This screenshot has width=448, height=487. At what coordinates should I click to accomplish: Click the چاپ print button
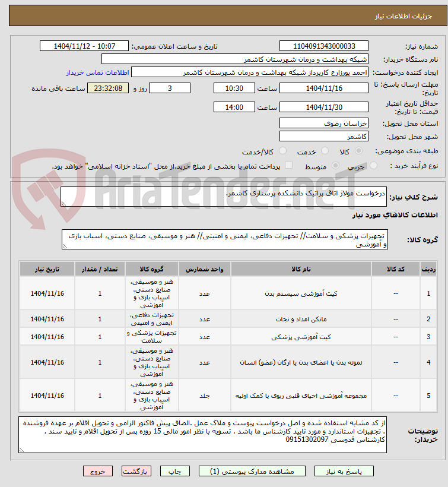(174, 471)
